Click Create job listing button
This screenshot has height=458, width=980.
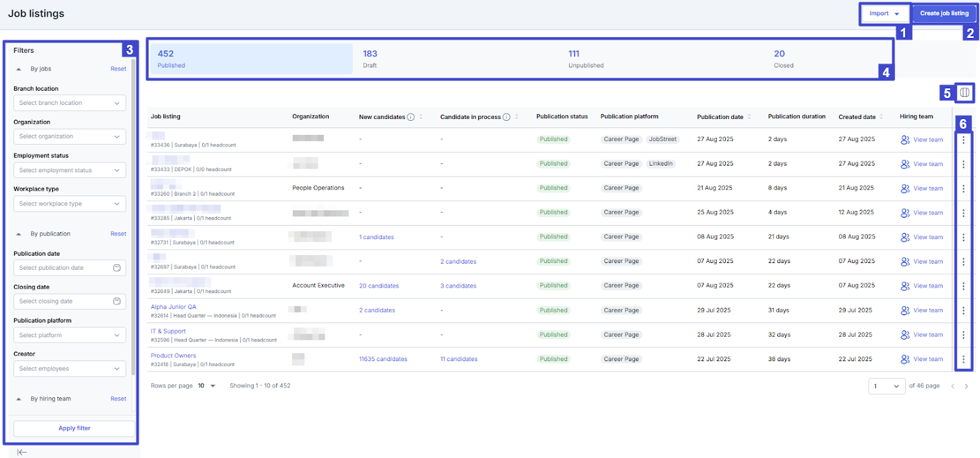[944, 13]
